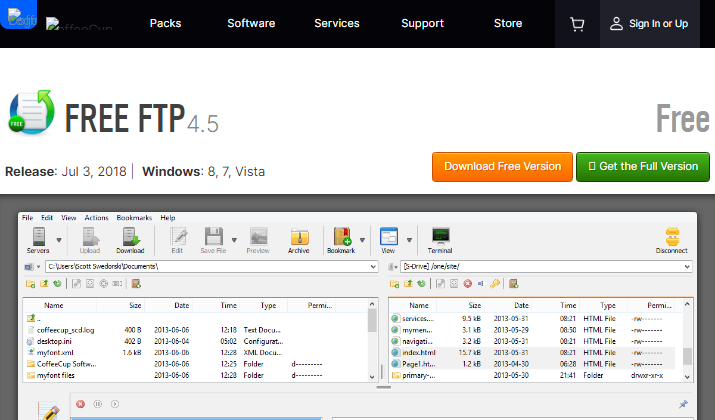Click the Servers toolbar icon
Image resolution: width=715 pixels, height=420 pixels.
coord(38,240)
